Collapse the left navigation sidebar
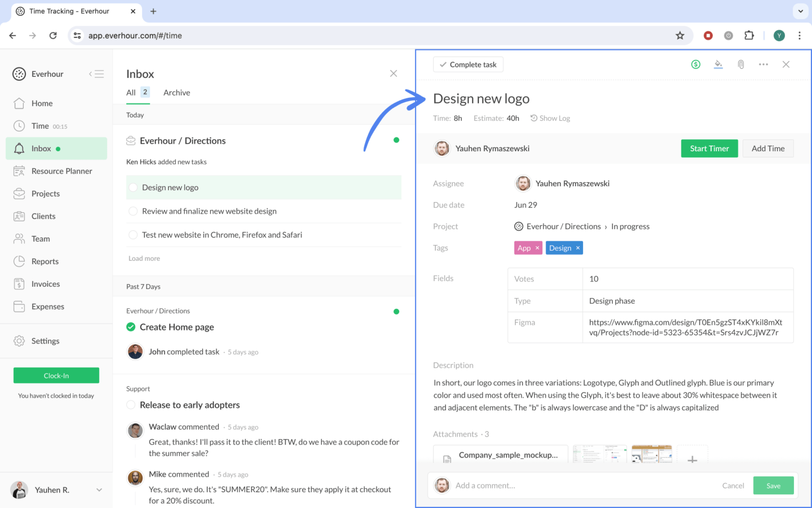This screenshot has height=508, width=812. pos(97,74)
